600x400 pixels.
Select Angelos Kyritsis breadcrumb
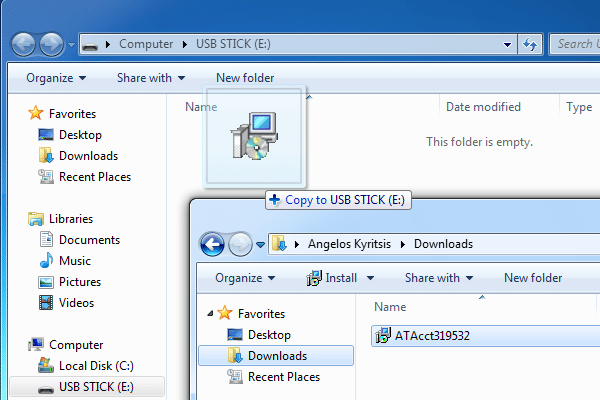click(349, 244)
